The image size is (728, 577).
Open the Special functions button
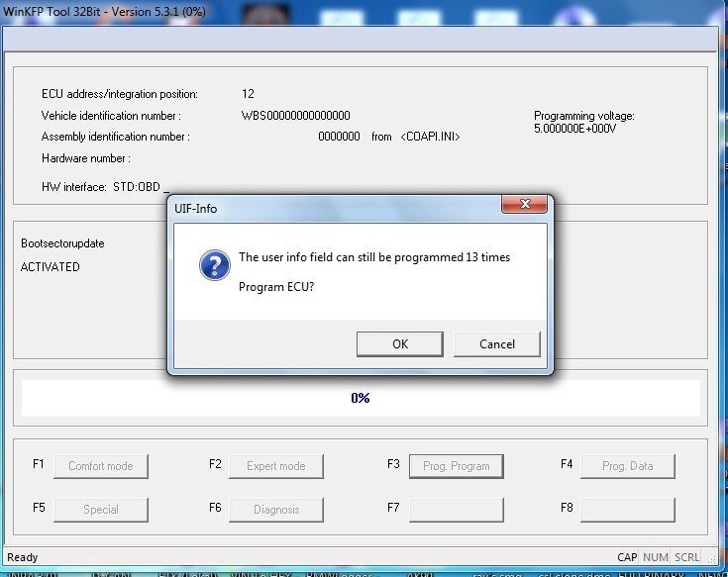tap(101, 510)
